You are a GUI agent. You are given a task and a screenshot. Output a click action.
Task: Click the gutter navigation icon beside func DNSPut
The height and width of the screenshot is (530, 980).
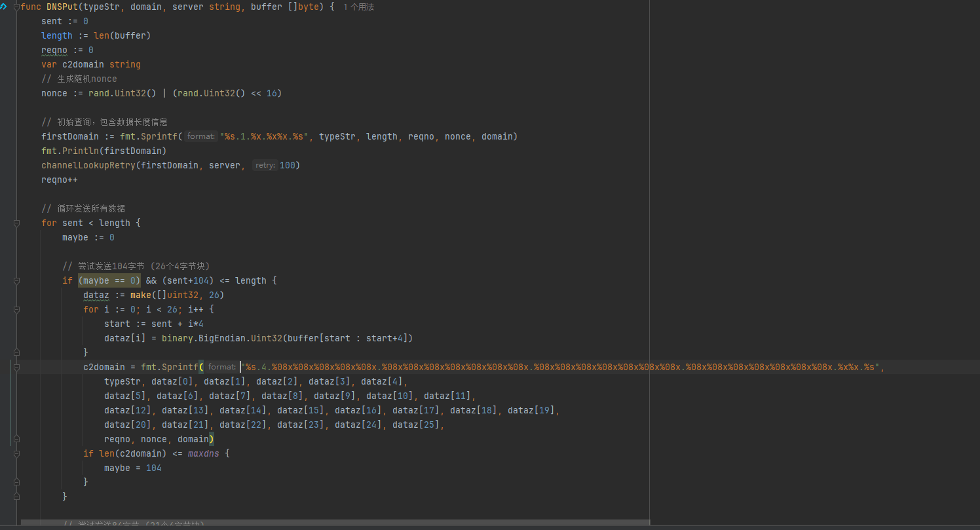click(x=3, y=7)
